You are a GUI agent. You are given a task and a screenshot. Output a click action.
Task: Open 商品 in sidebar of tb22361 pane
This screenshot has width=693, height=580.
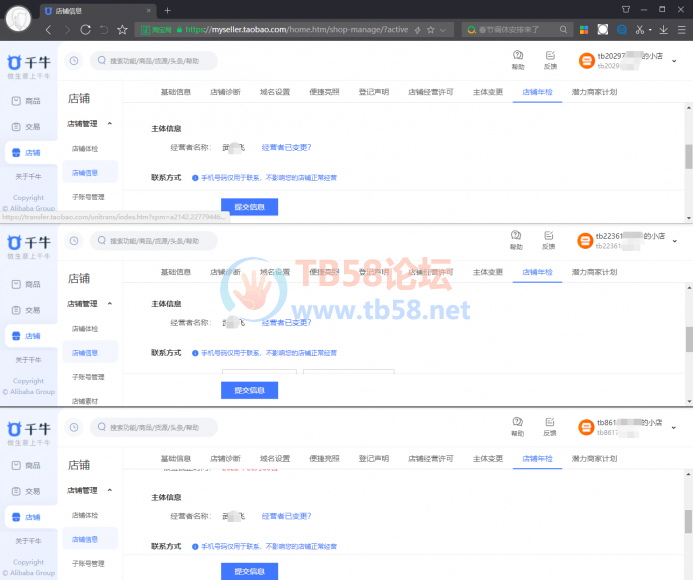(26, 284)
